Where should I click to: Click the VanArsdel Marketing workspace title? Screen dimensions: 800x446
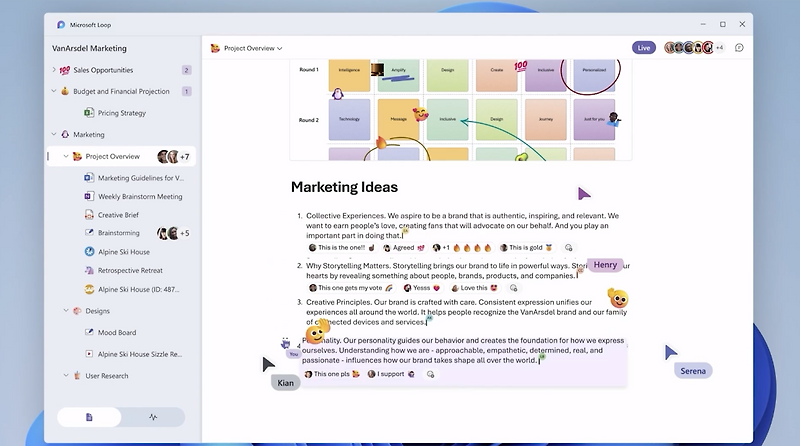[x=89, y=48]
